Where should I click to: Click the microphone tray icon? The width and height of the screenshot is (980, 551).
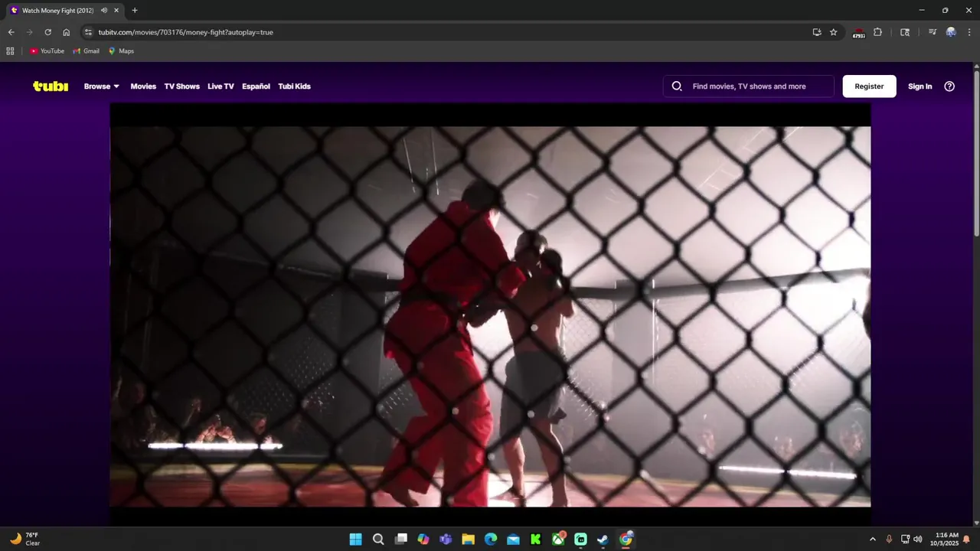(x=889, y=539)
